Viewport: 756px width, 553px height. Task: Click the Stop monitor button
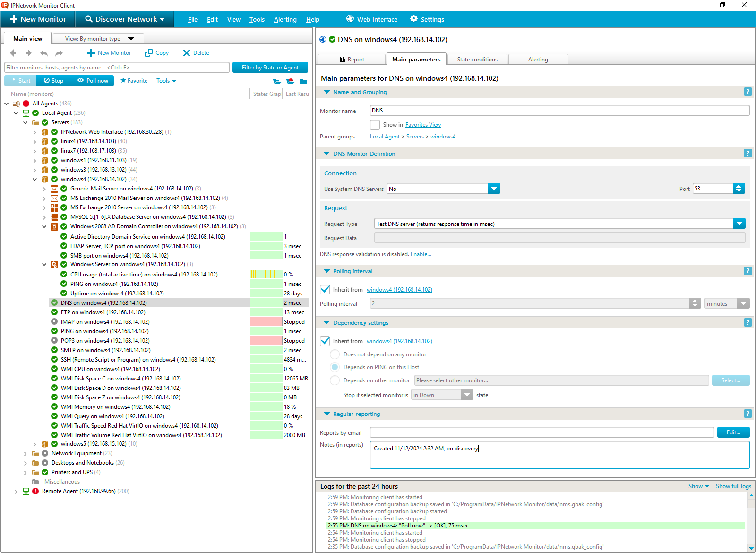53,81
